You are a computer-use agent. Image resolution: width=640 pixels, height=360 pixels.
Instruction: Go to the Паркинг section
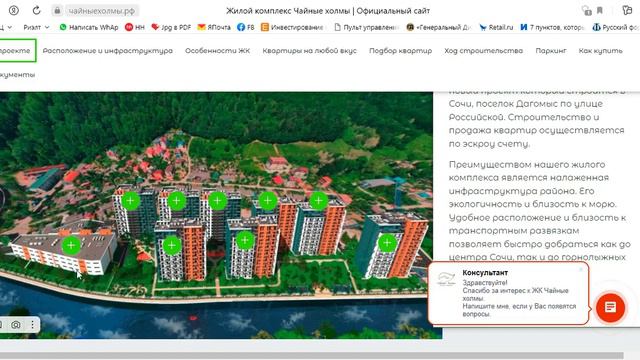[x=551, y=51]
